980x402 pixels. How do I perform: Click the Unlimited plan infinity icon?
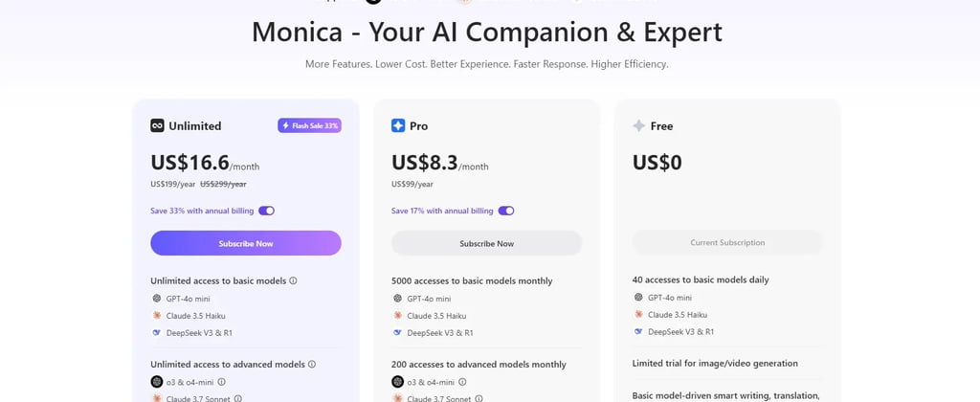157,125
